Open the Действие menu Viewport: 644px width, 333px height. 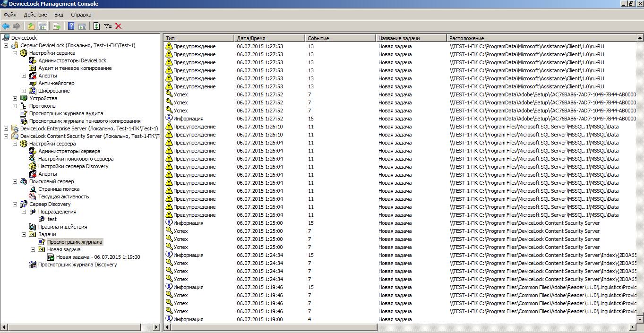coord(35,15)
